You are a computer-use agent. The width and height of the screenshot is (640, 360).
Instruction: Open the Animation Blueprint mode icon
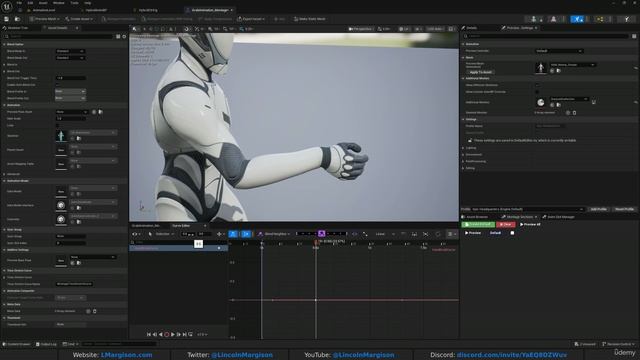(600, 19)
